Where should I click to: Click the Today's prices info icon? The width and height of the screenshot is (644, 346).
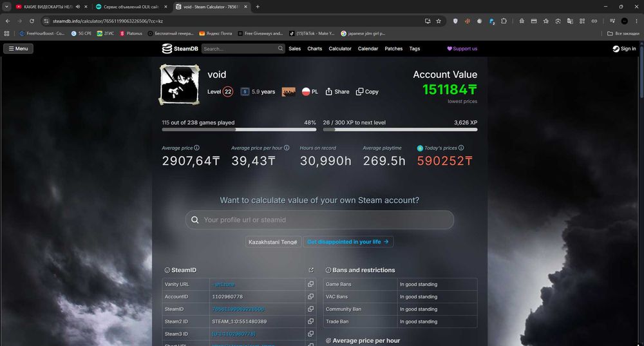(461, 148)
